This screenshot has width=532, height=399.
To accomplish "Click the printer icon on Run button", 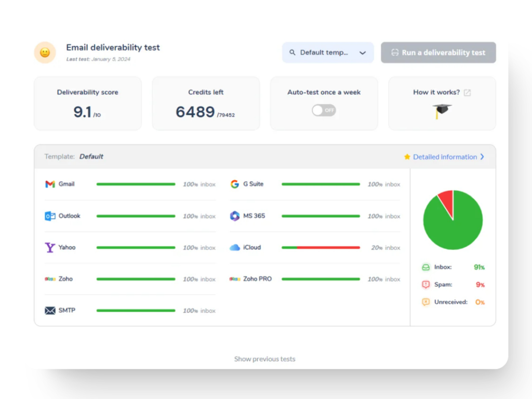I will (395, 52).
